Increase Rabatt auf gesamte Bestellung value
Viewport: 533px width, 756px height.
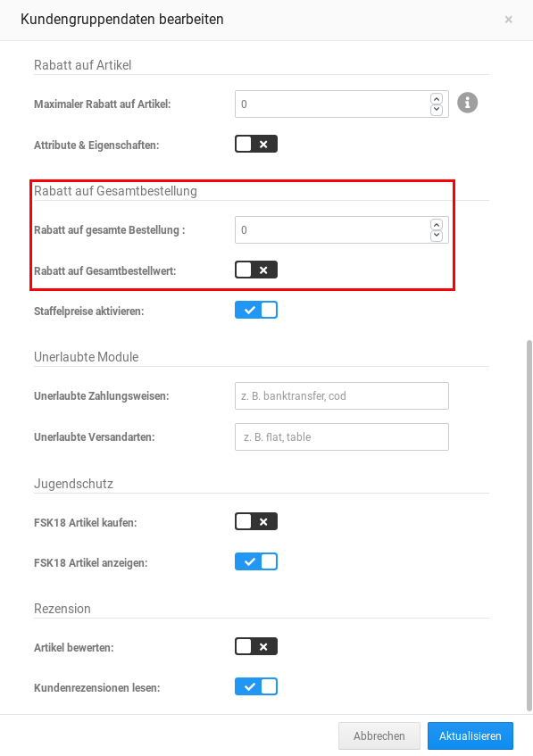point(436,224)
